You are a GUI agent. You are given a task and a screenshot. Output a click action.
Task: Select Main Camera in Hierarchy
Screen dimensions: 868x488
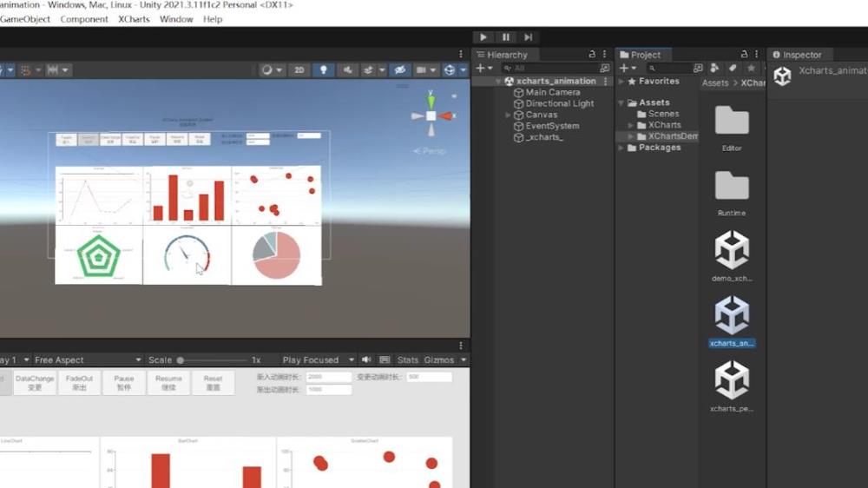tap(552, 93)
